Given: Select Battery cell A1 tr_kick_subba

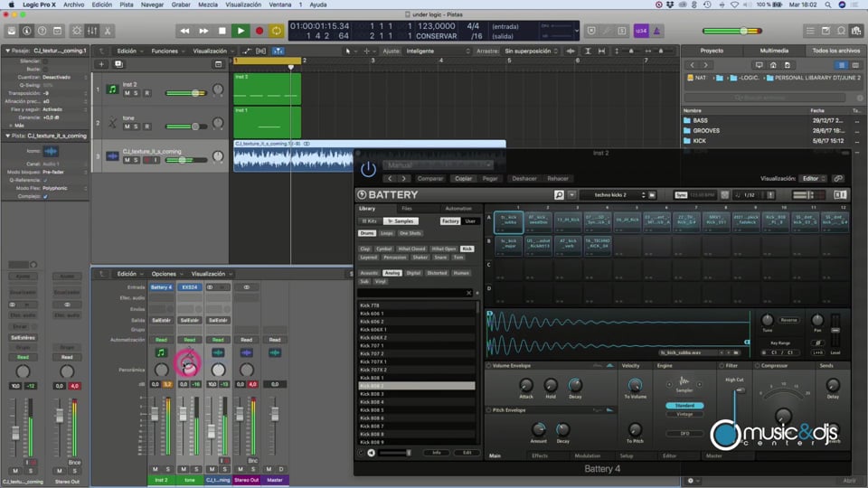Looking at the screenshot, I should click(x=508, y=222).
